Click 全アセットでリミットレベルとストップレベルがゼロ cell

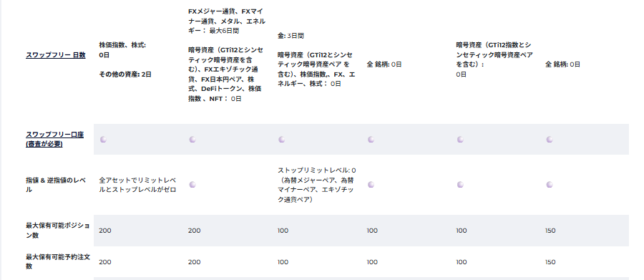(137, 185)
